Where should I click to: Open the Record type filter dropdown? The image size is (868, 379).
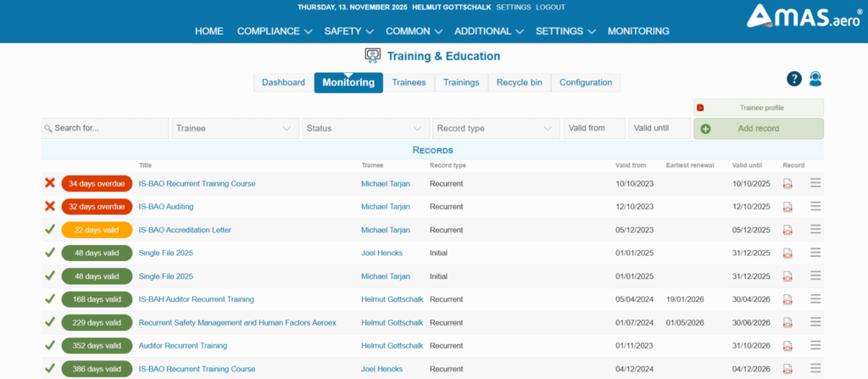pyautogui.click(x=494, y=129)
